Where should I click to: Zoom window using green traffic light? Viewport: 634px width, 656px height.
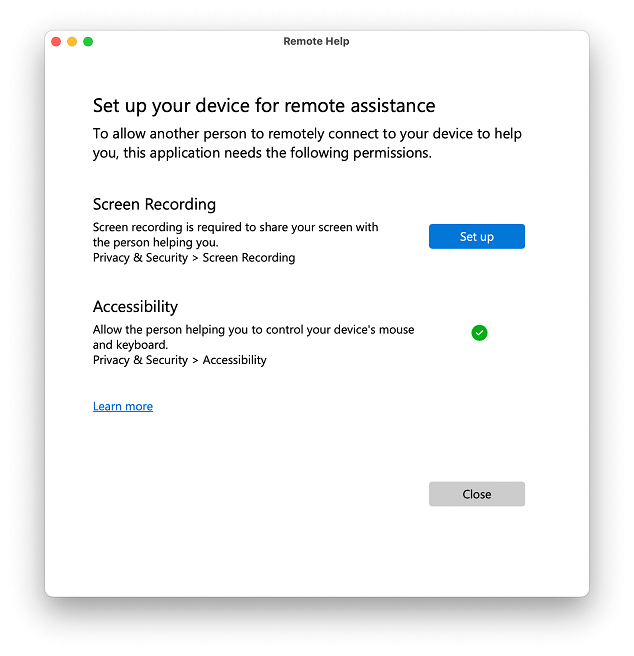coord(88,42)
